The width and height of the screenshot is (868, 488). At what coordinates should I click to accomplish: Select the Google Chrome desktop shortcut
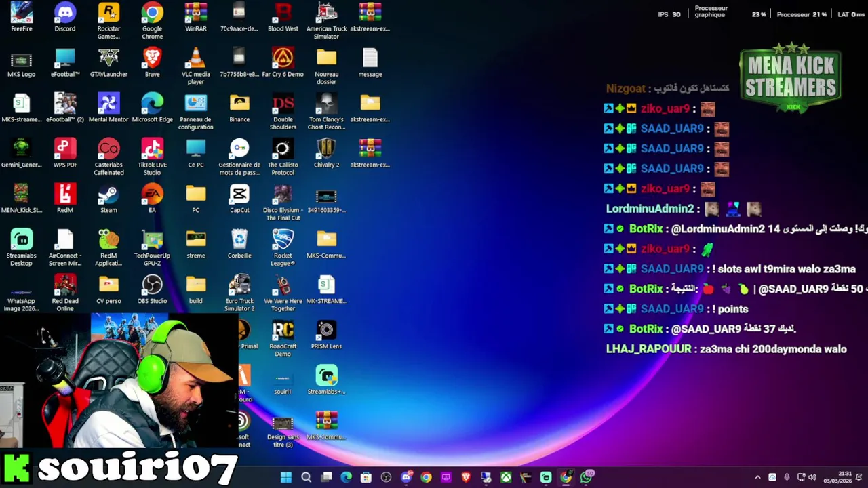point(152,20)
